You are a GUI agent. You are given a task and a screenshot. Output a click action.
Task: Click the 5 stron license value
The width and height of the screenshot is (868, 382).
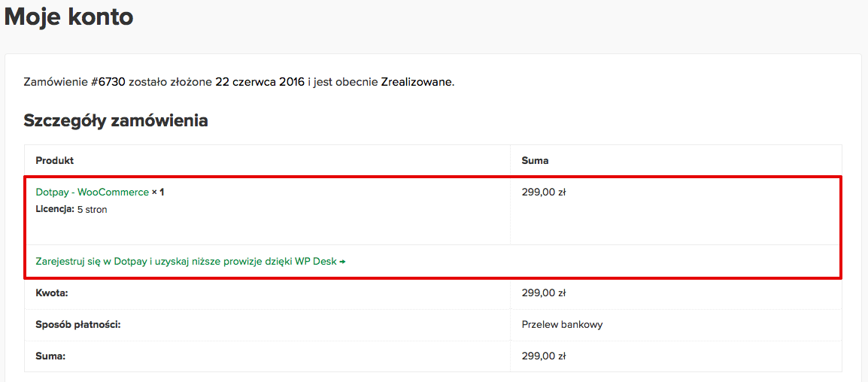[92, 210]
